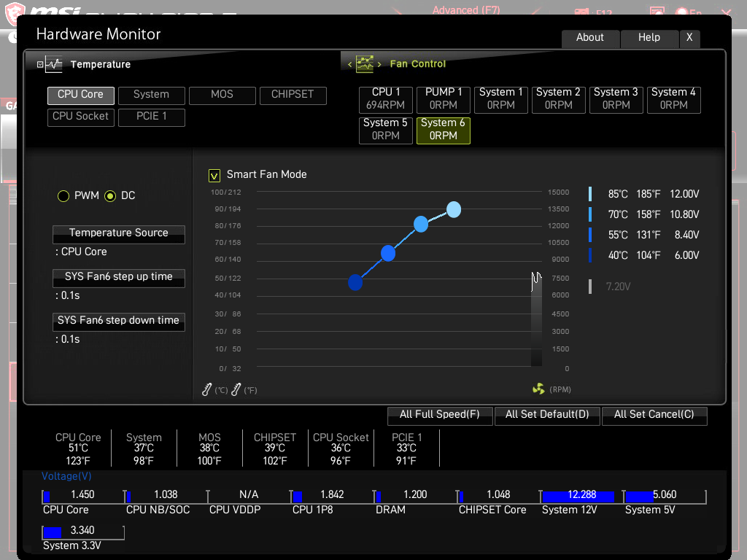Choose System 4 fan

pyautogui.click(x=674, y=99)
